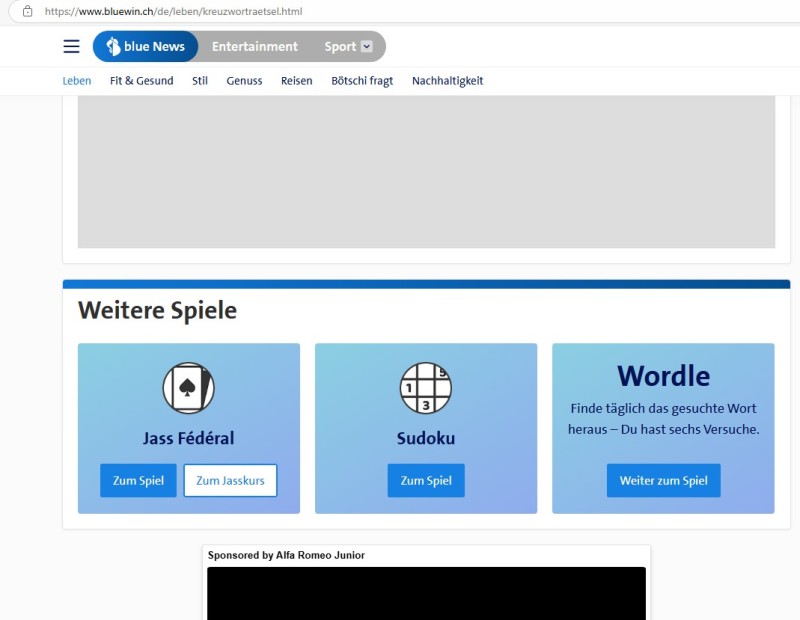The height and width of the screenshot is (620, 800).
Task: Click the Jass Fédéral playing cards icon
Action: pyautogui.click(x=189, y=388)
